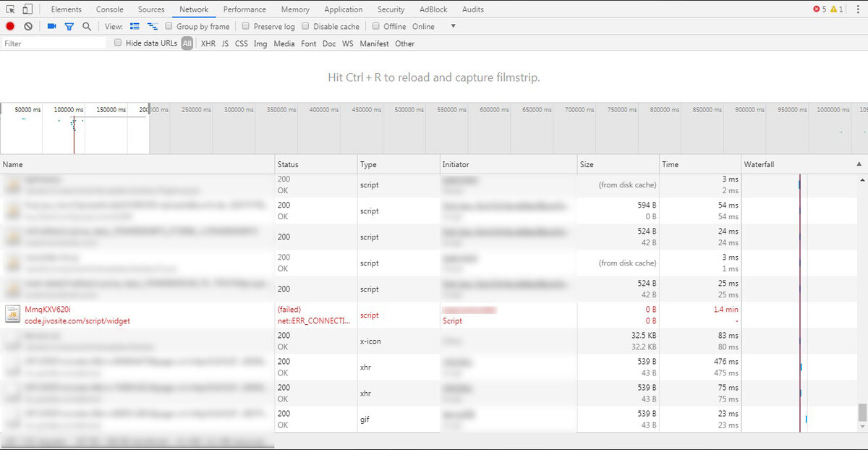Stop recording the network log

click(x=10, y=26)
